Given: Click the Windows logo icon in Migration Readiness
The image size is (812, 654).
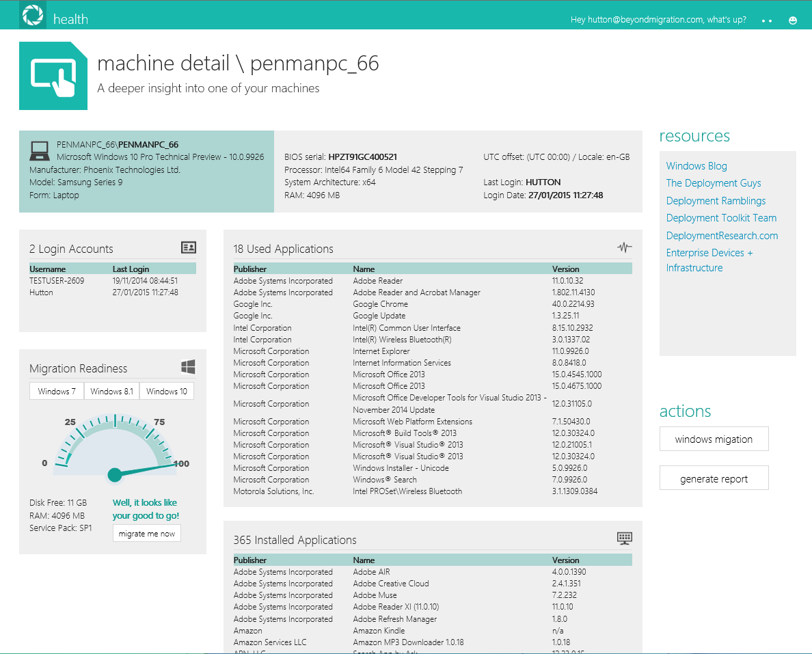Looking at the screenshot, I should (x=189, y=367).
